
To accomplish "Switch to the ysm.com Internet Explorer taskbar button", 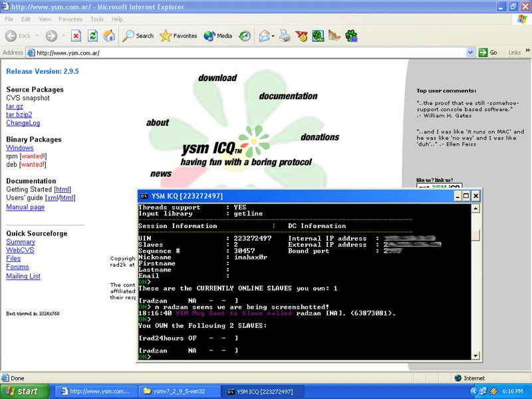I will pyautogui.click(x=95, y=392).
